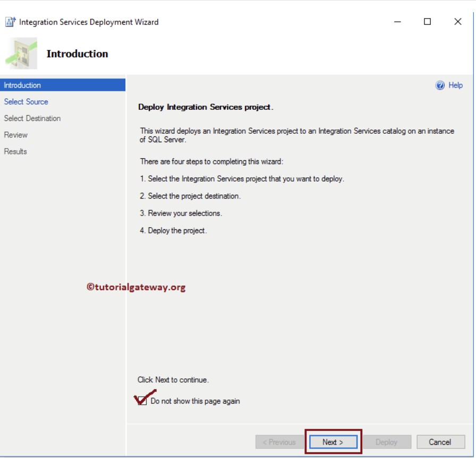This screenshot has height=458, width=476.
Task: Select the Introduction step in sidebar
Action: pos(63,85)
